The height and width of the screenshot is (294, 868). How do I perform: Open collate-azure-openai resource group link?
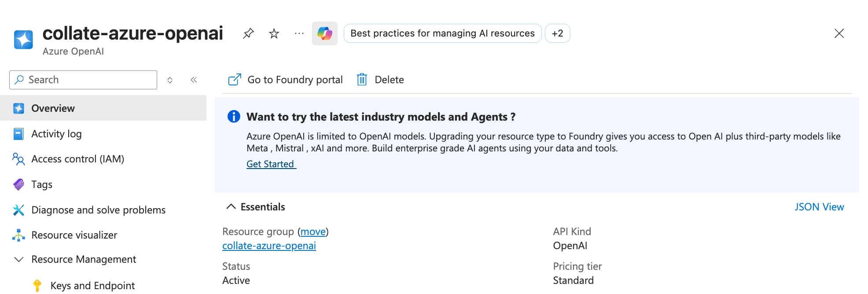(x=269, y=246)
